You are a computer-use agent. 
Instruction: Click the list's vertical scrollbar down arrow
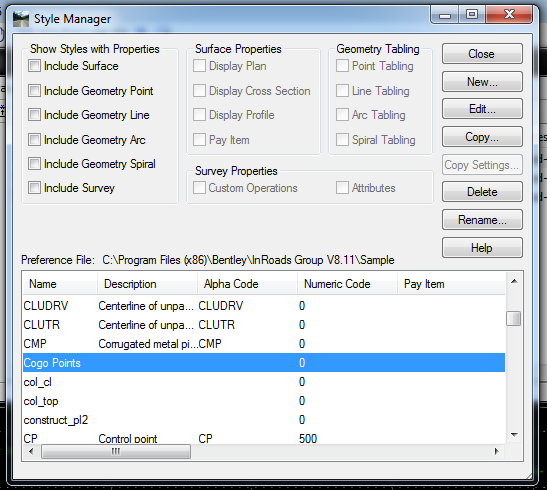(x=514, y=435)
